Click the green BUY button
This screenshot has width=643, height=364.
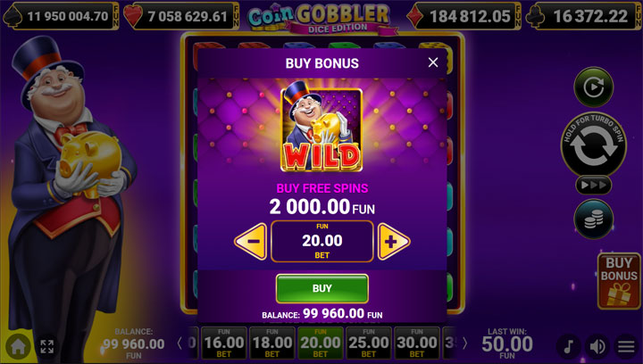click(321, 288)
